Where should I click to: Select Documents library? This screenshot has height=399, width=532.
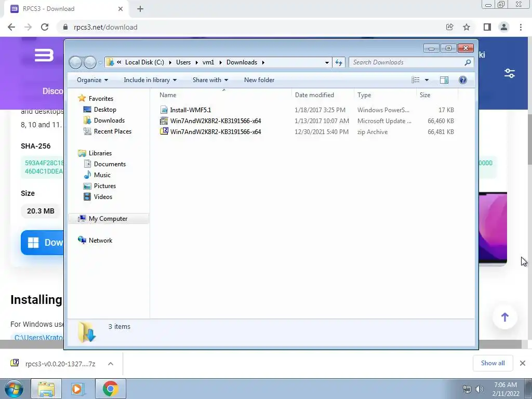(110, 164)
